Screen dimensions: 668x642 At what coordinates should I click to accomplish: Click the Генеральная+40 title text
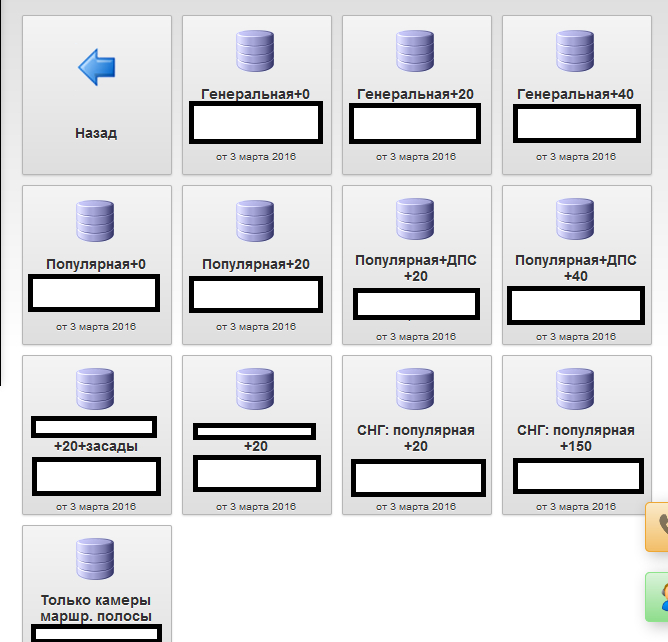click(576, 94)
